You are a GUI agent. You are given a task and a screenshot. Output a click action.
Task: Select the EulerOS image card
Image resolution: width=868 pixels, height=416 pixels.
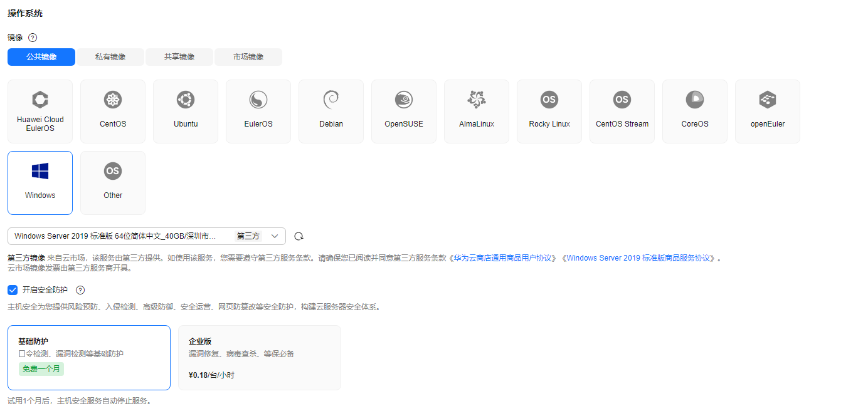coord(258,112)
